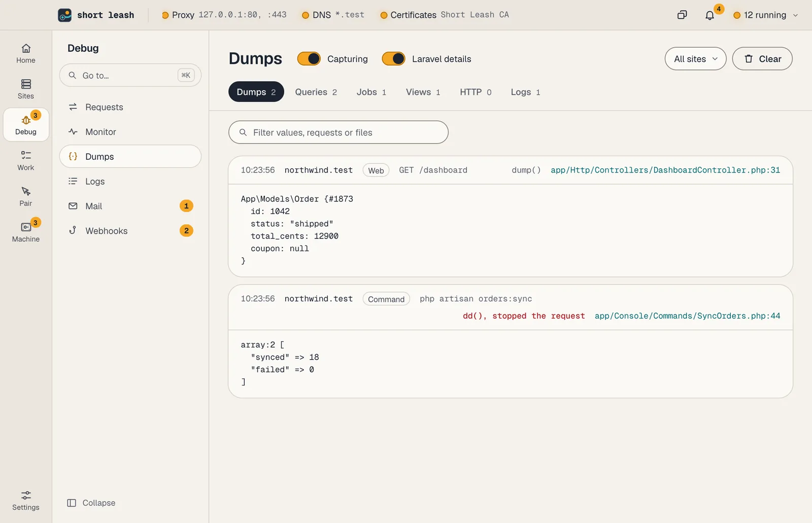The width and height of the screenshot is (812, 523).
Task: Click the short leash app logo
Action: [x=65, y=15]
